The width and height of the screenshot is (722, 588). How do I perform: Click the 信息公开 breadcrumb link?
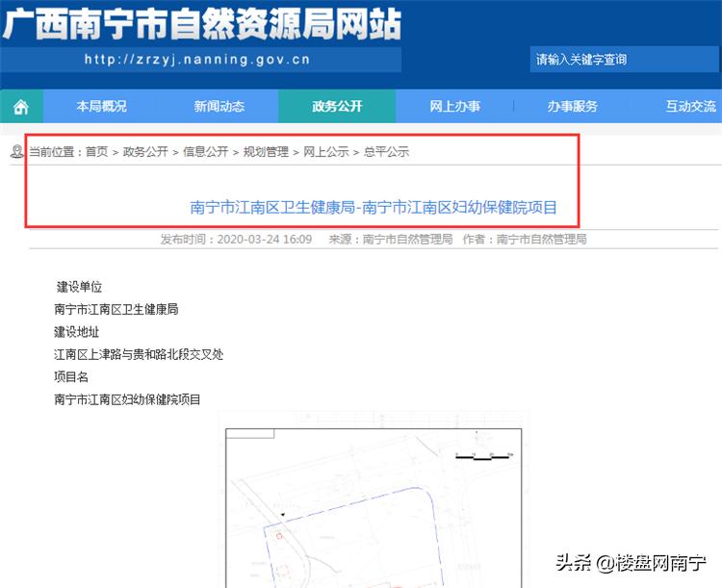pyautogui.click(x=206, y=151)
